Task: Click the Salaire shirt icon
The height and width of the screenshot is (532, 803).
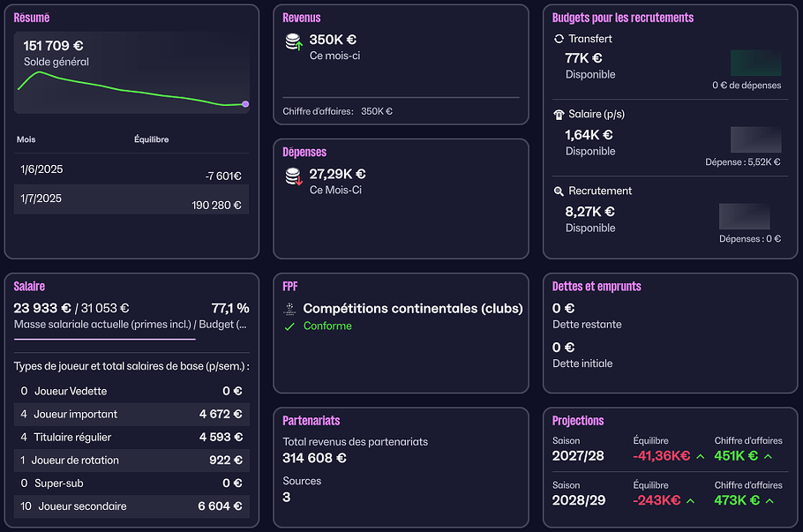Action: (x=559, y=115)
